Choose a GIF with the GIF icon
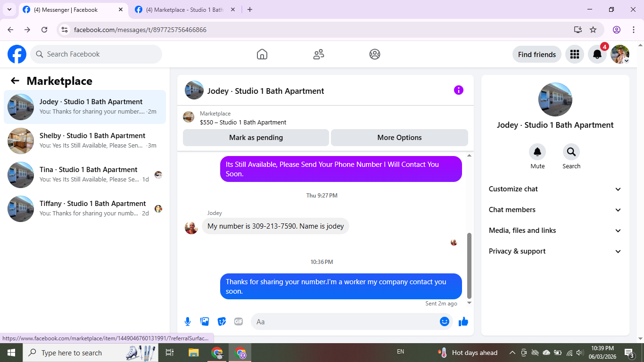 [x=239, y=321]
